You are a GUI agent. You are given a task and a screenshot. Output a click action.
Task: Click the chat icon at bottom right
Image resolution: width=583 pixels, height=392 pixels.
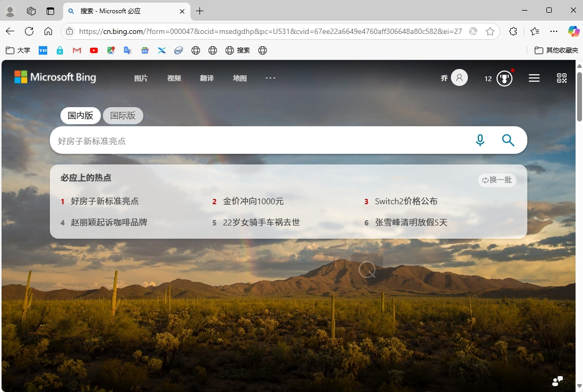tap(556, 381)
